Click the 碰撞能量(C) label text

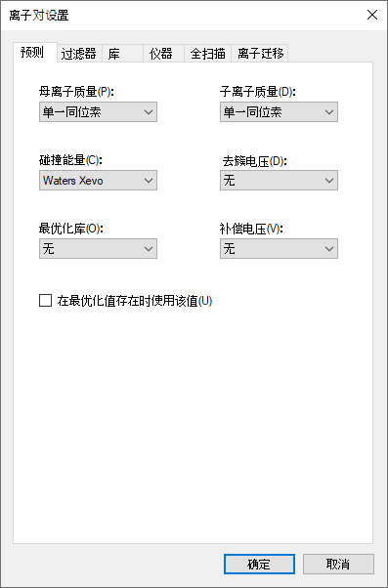[70, 160]
